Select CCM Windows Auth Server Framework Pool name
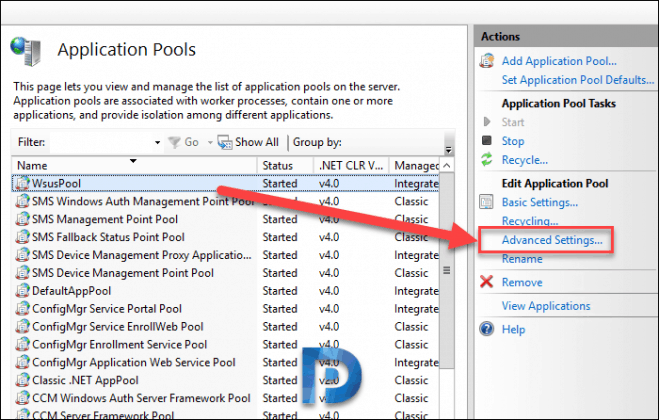The height and width of the screenshot is (420, 659). 141,398
